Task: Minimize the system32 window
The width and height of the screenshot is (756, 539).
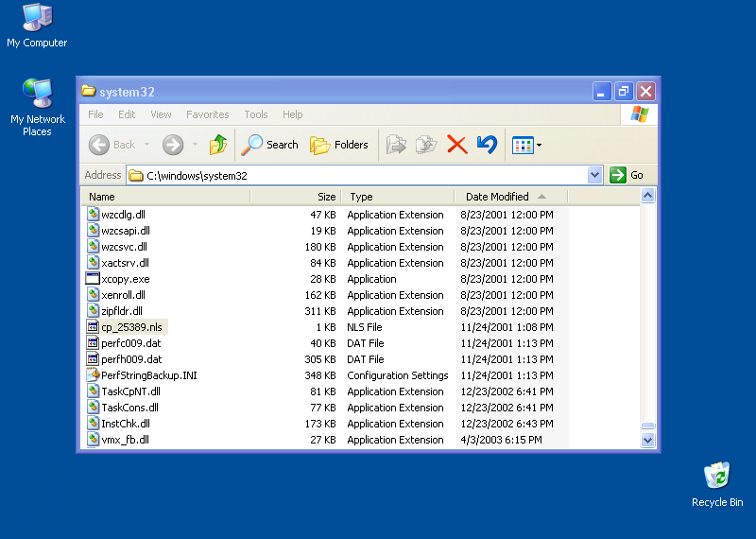Action: point(602,91)
